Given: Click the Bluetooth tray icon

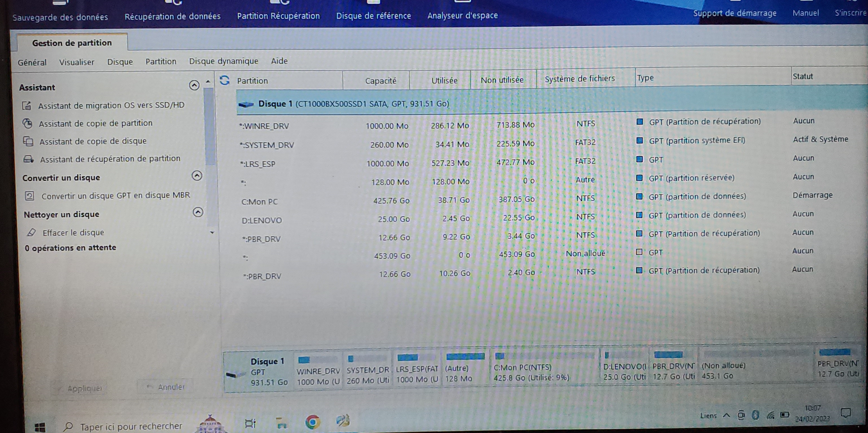Looking at the screenshot, I should click(755, 415).
